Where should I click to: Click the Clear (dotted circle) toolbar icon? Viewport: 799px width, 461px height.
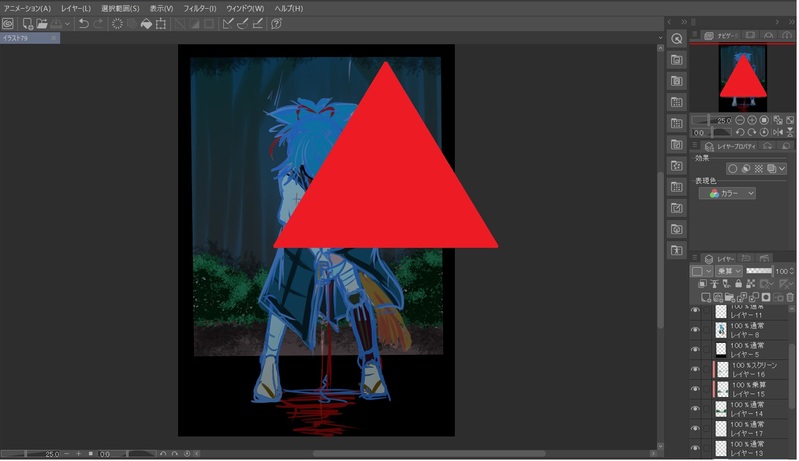tap(117, 23)
